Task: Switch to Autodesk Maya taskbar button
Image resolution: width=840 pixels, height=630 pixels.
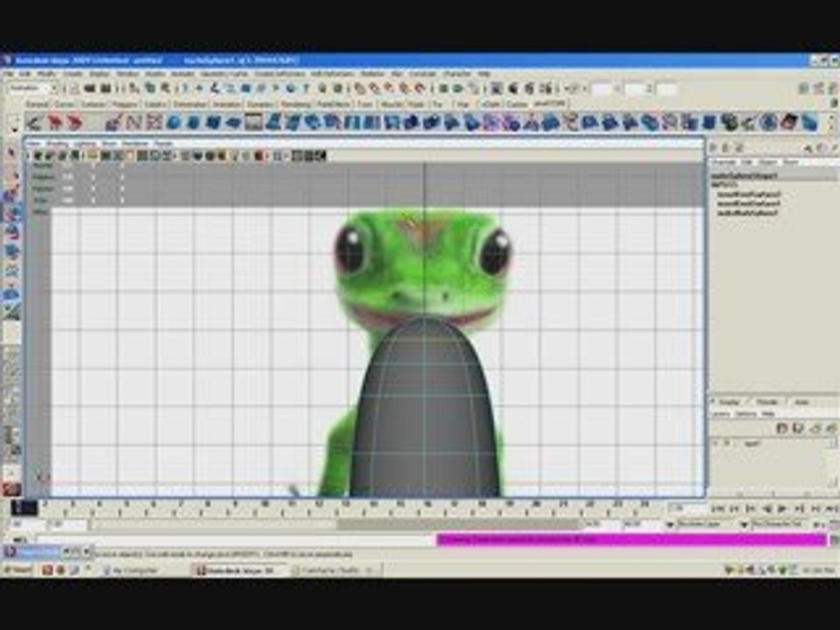Action: pyautogui.click(x=240, y=570)
